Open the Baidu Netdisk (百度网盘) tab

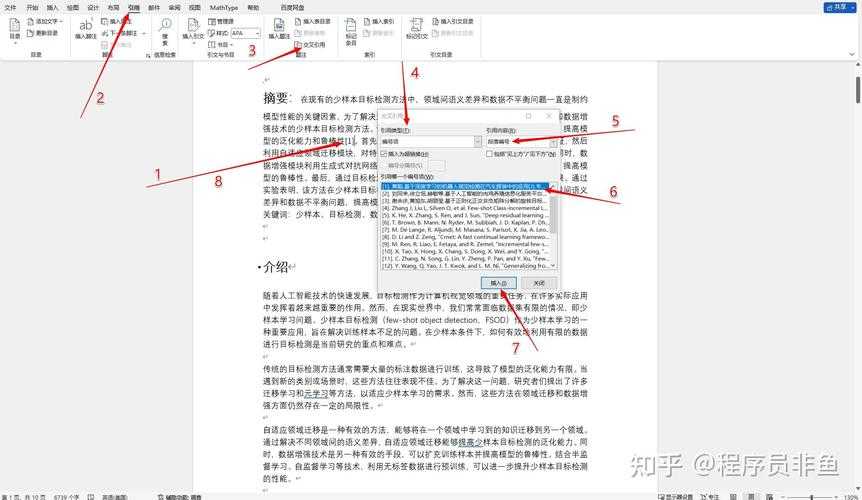tap(292, 8)
